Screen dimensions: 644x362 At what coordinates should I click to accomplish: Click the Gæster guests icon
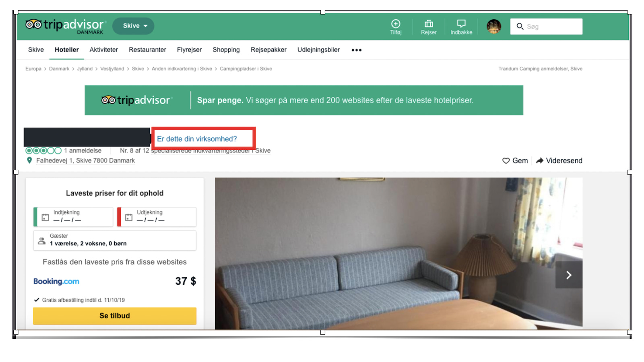(x=41, y=240)
